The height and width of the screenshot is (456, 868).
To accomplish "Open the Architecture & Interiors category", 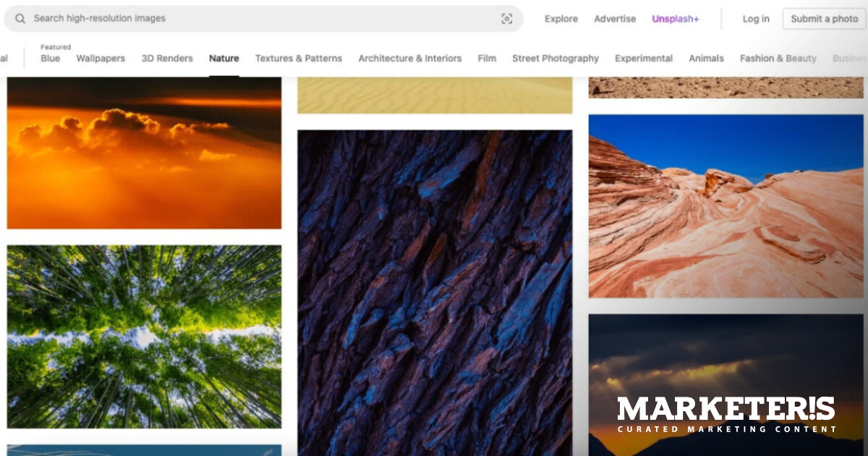I will point(409,59).
